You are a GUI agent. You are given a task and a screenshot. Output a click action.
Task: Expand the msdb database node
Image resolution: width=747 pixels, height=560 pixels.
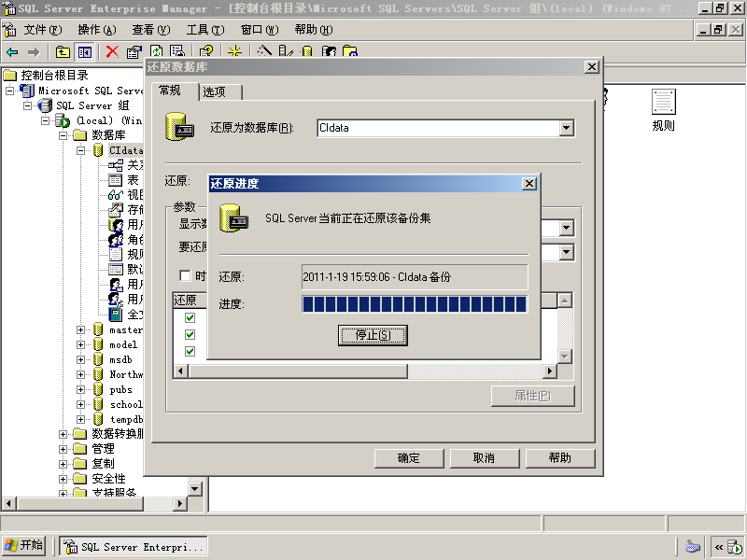point(80,359)
